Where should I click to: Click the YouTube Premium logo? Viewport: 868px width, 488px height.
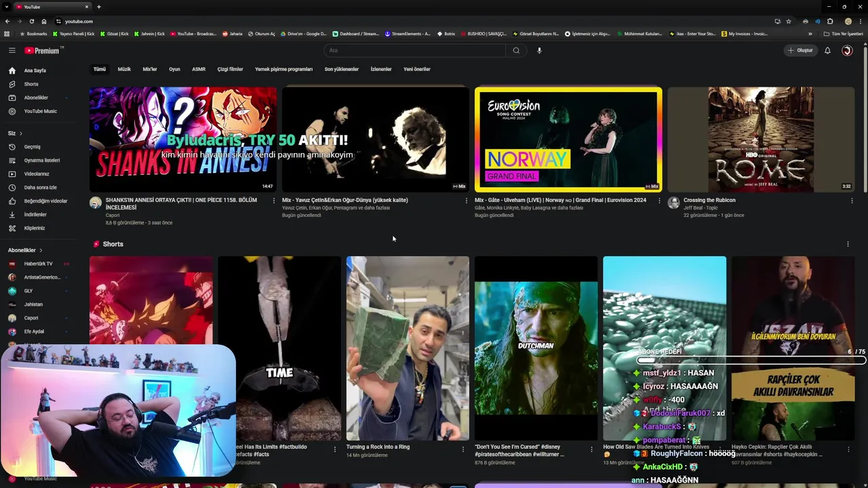click(x=43, y=50)
